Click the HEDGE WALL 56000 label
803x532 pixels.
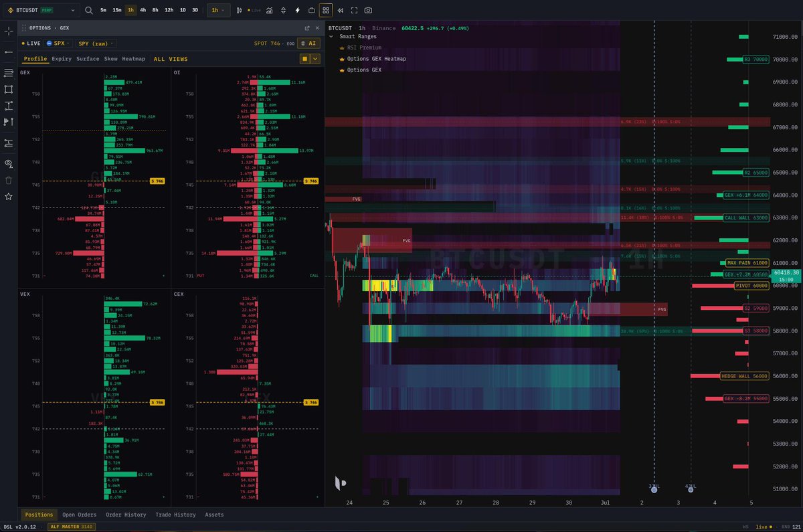click(x=745, y=376)
